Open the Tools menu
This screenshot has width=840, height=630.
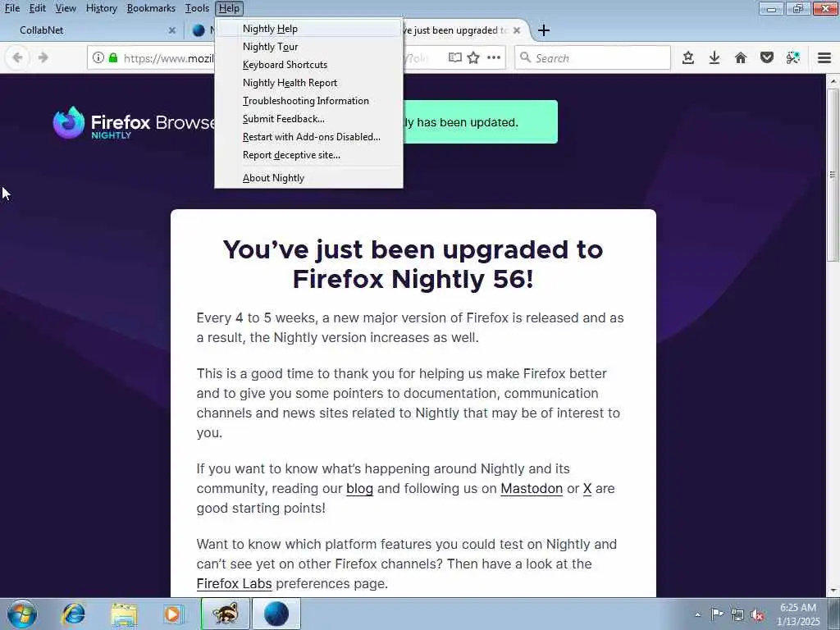(197, 8)
